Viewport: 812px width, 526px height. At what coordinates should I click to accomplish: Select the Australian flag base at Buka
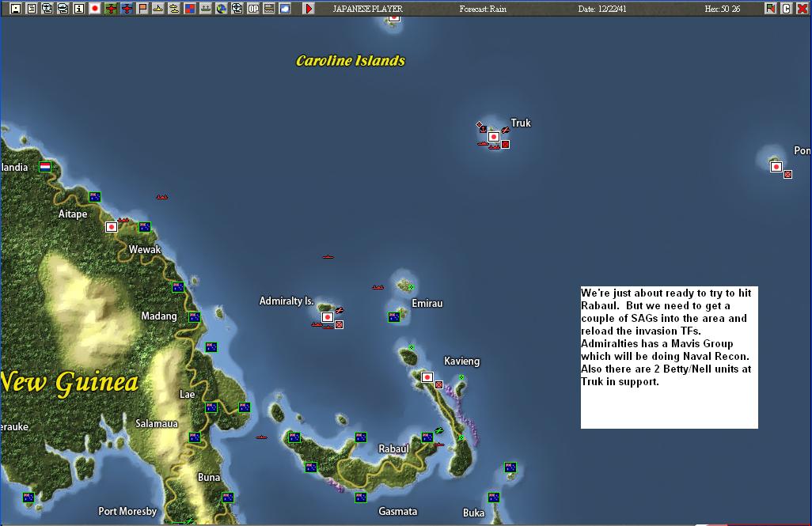tap(494, 498)
